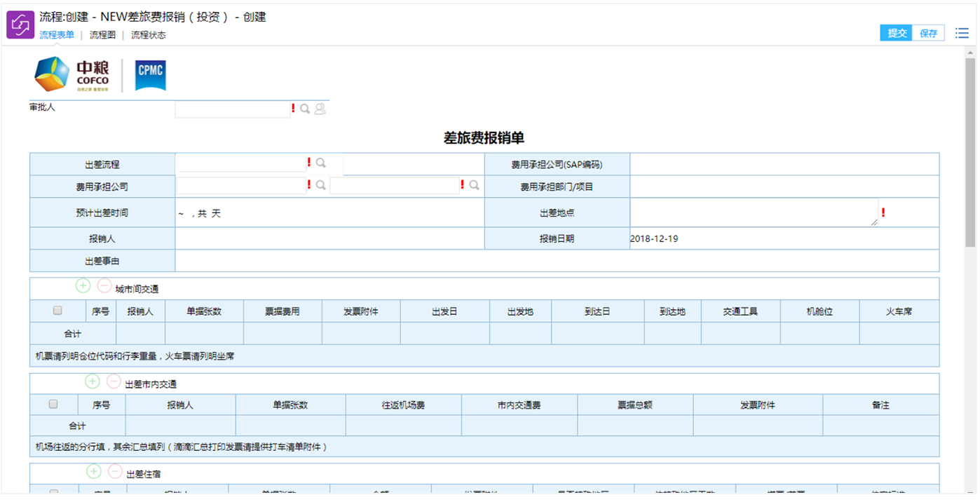Click the second 费用承担公司 input field
This screenshot has height=502, width=980.
[395, 186]
